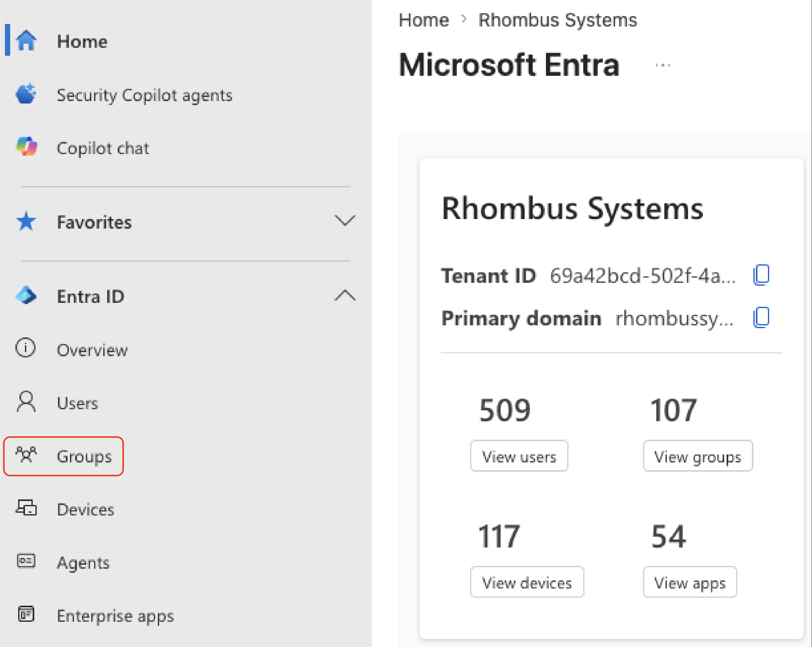Open Groups in the Entra ID menu
The image size is (812, 647).
[63, 456]
